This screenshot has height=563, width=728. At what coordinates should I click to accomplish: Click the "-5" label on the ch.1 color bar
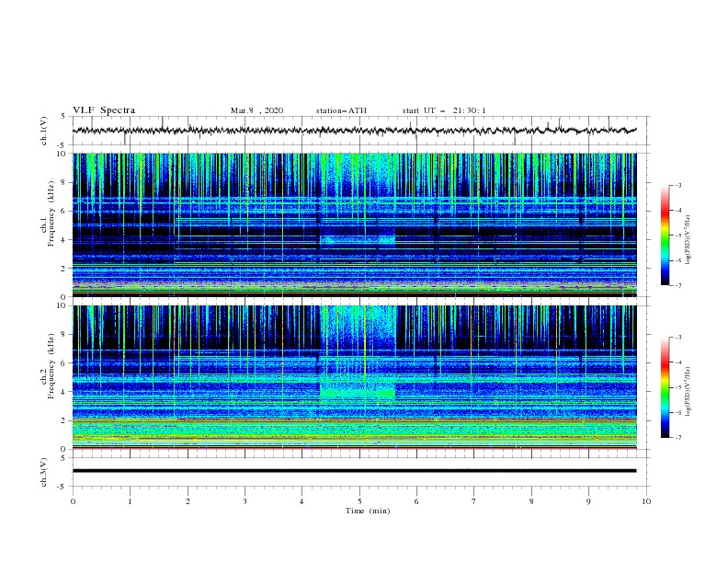(x=677, y=236)
